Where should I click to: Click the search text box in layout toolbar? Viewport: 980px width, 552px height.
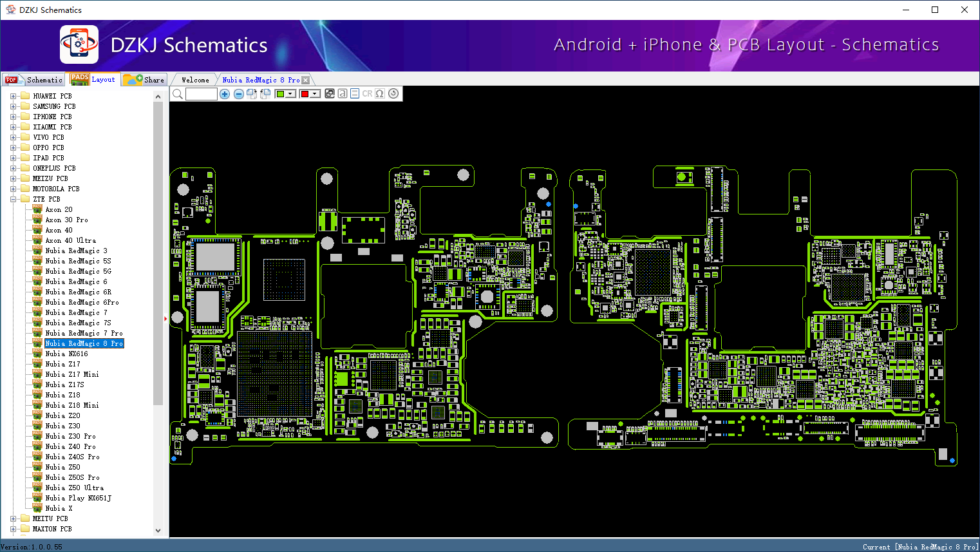coord(202,94)
